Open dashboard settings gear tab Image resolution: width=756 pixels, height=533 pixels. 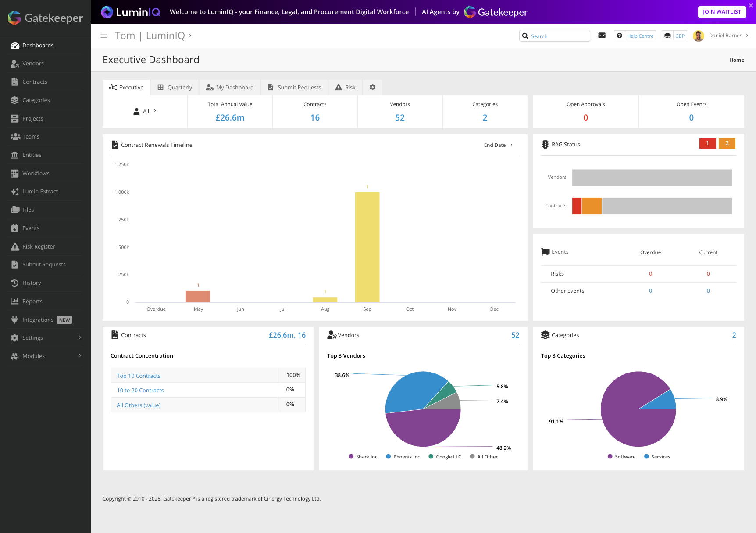[x=372, y=87]
